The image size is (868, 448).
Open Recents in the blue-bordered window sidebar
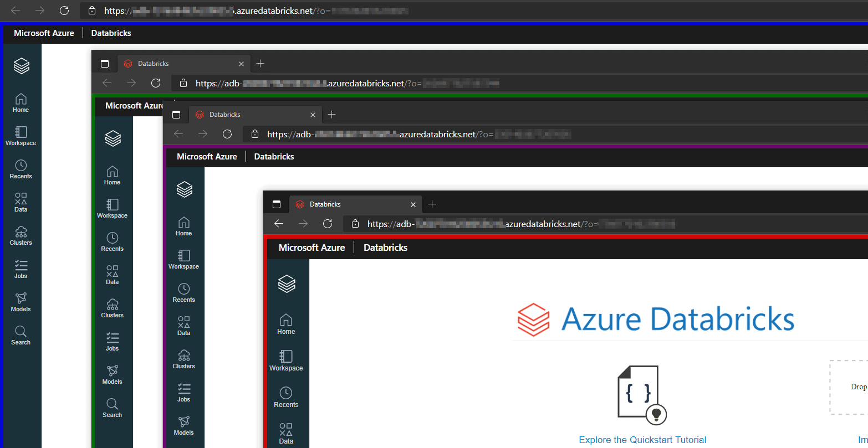(21, 169)
